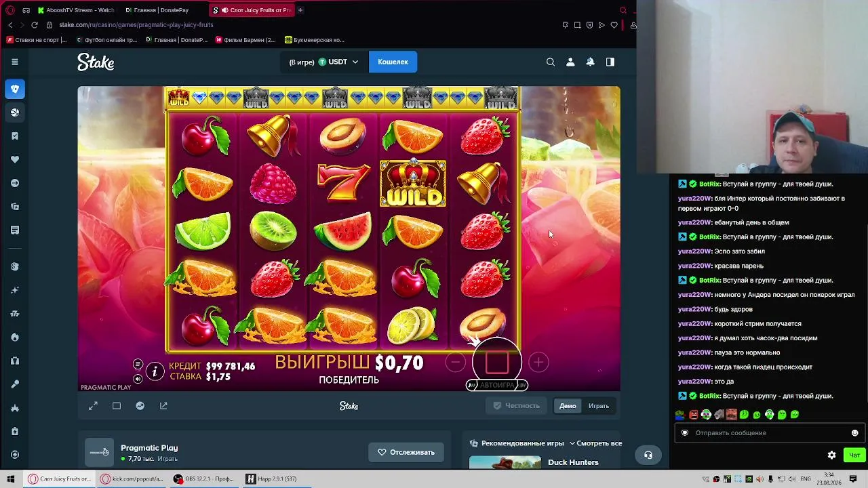868x488 pixels.
Task: Open the slot game settings menu
Action: pyautogui.click(x=138, y=364)
